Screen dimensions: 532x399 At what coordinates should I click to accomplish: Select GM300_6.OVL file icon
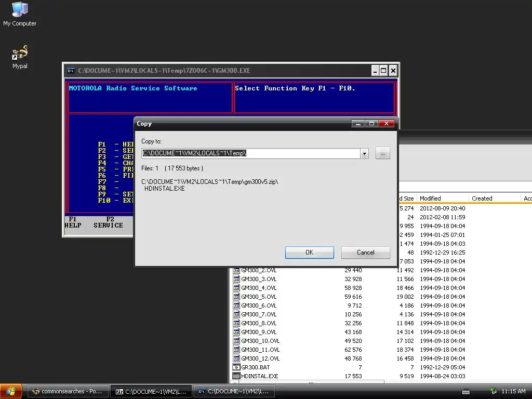[x=236, y=305]
